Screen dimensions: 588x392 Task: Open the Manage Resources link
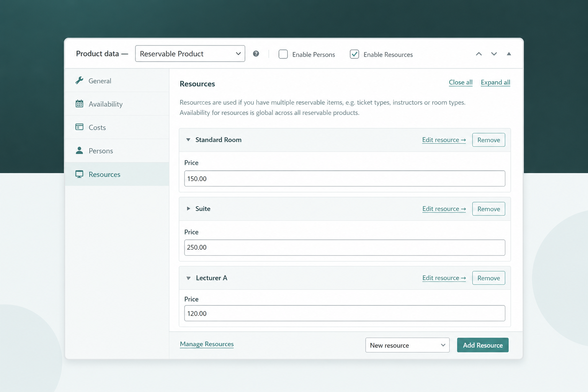point(207,344)
